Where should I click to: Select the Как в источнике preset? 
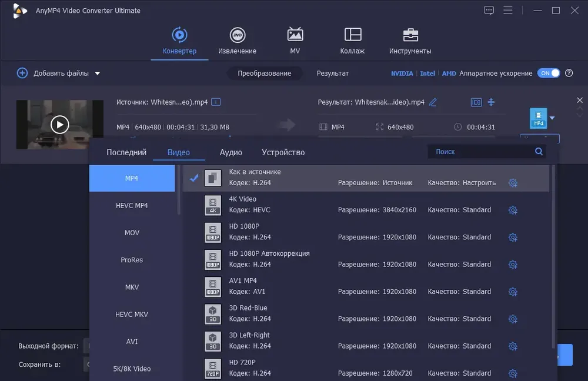click(x=366, y=178)
